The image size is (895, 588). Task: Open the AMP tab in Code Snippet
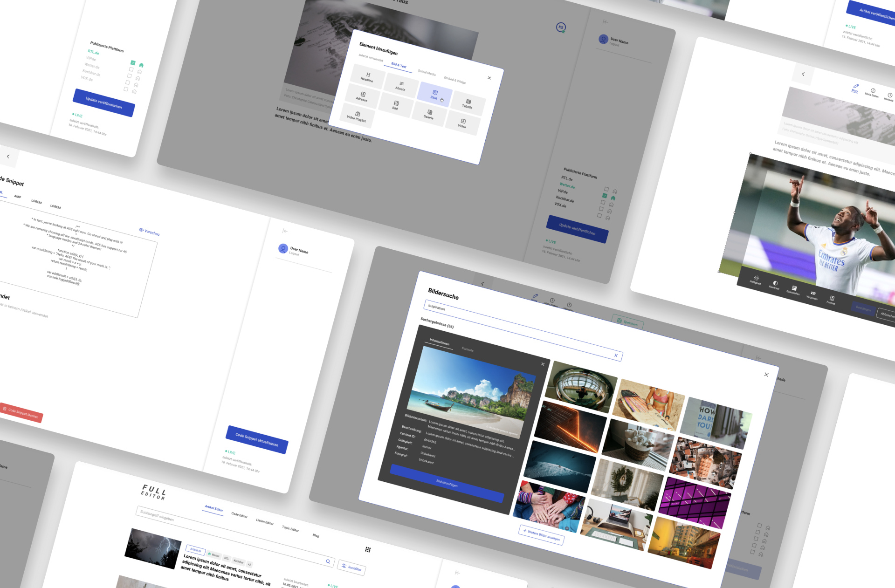(17, 197)
